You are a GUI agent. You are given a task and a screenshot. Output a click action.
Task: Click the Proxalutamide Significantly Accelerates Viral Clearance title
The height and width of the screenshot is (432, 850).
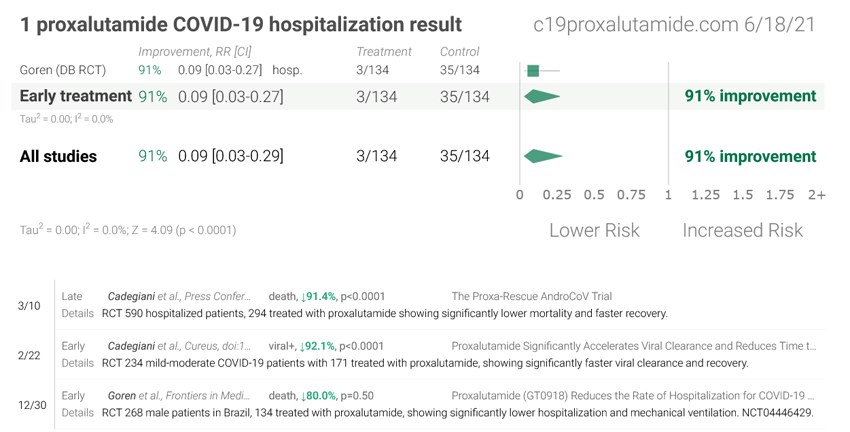point(633,346)
